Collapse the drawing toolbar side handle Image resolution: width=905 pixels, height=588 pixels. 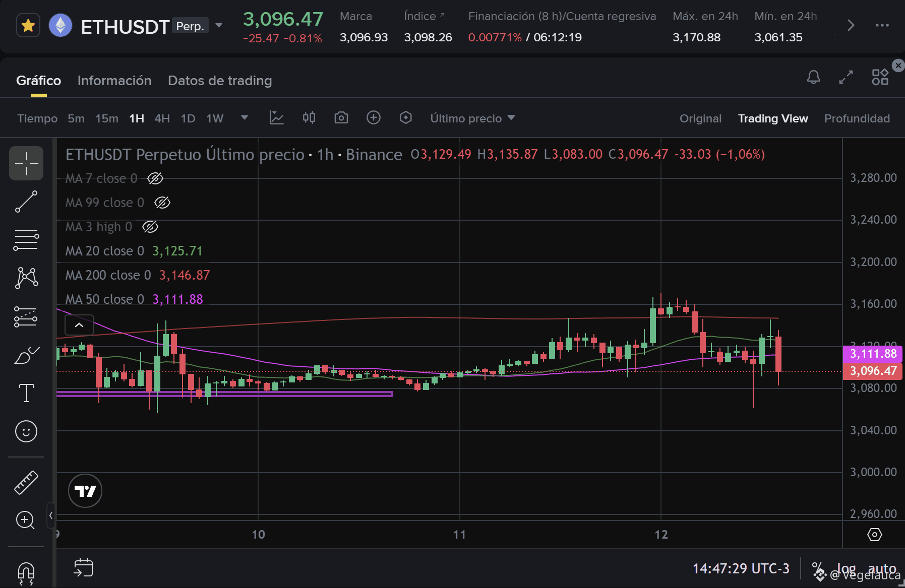pyautogui.click(x=51, y=515)
